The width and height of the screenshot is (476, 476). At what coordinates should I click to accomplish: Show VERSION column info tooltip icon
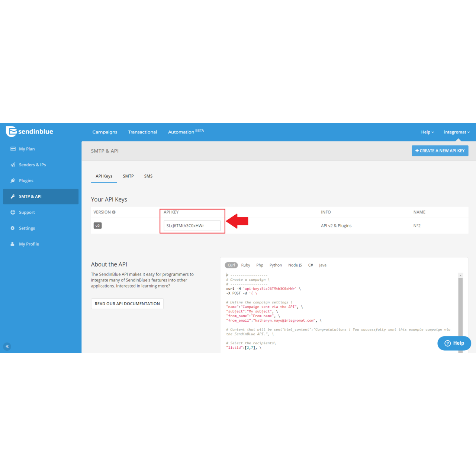(114, 212)
